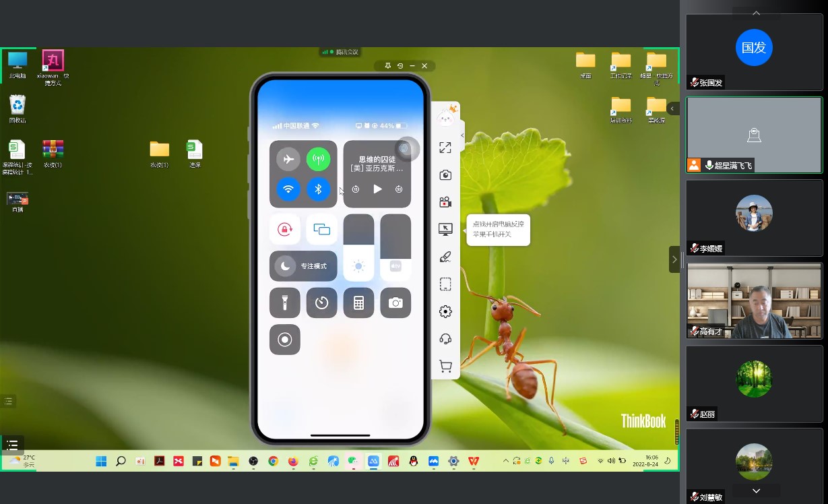Select the paintbrush annotation tool in the sidebar
The width and height of the screenshot is (828, 504).
click(445, 257)
